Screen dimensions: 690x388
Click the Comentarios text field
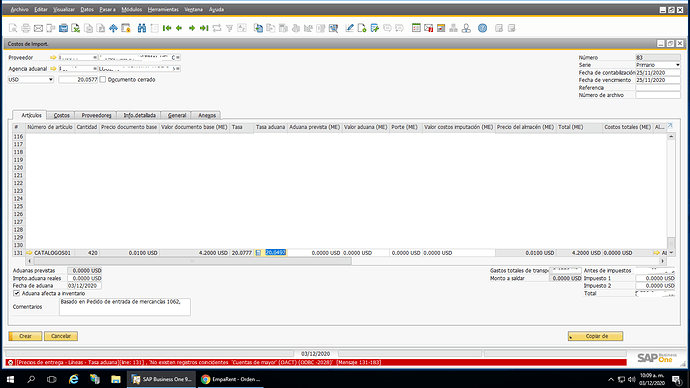tap(125, 307)
